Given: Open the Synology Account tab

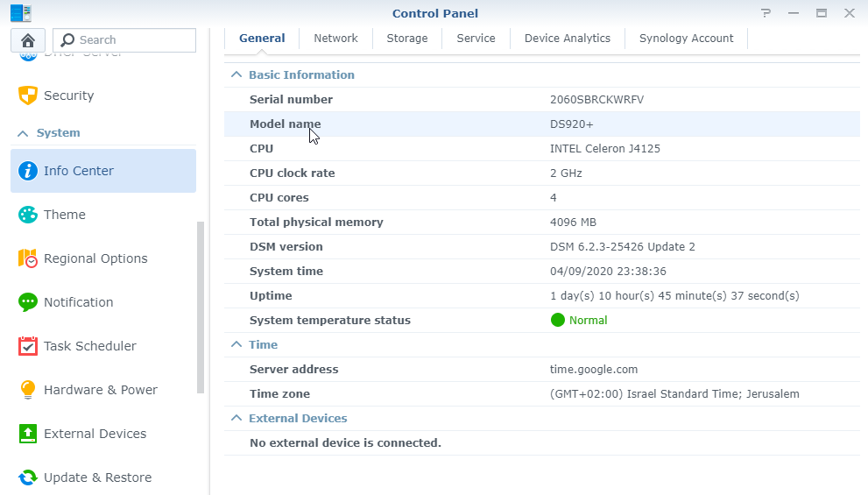Looking at the screenshot, I should 686,39.
